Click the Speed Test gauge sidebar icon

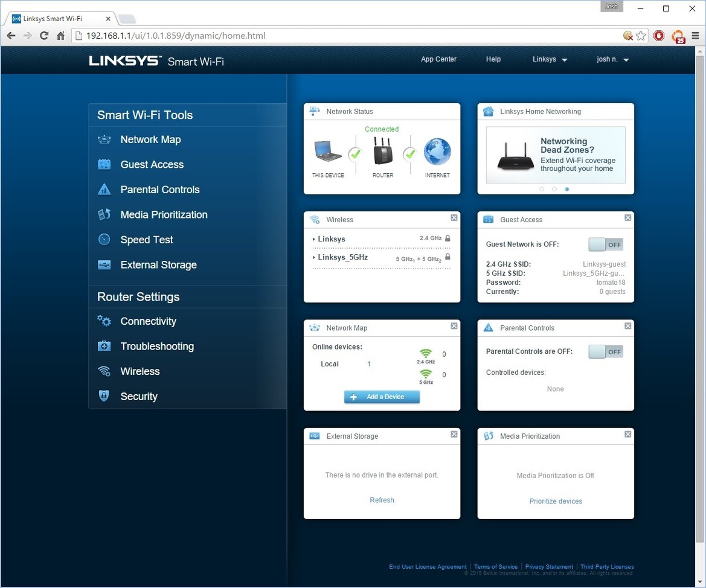pos(104,240)
